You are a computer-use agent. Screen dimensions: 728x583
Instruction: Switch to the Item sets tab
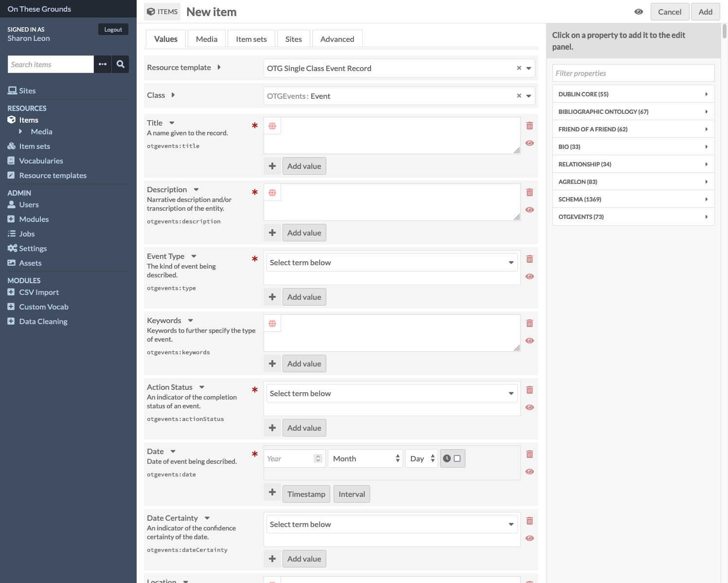click(251, 39)
